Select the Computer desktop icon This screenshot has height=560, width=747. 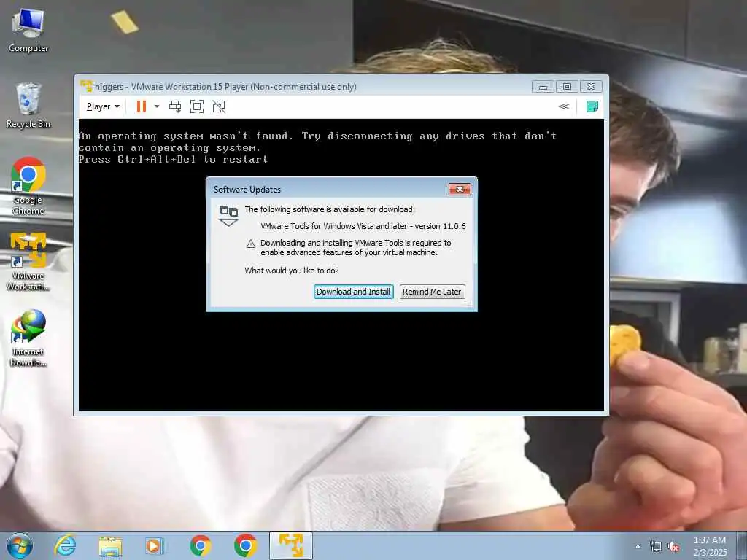tap(28, 31)
